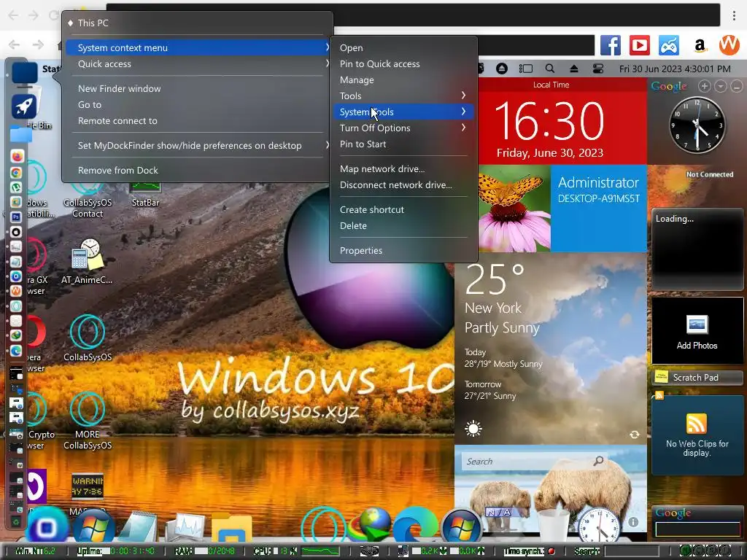Click the status bar Search field

click(x=632, y=551)
